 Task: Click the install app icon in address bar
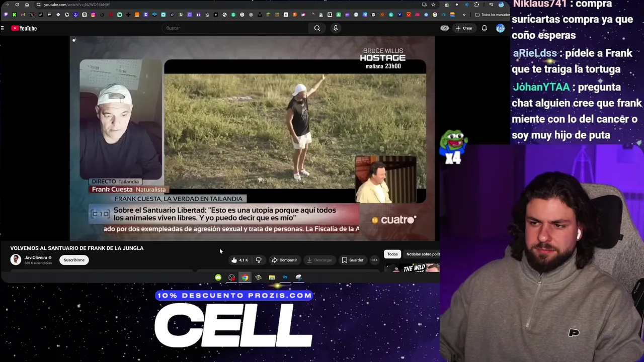pos(424,5)
